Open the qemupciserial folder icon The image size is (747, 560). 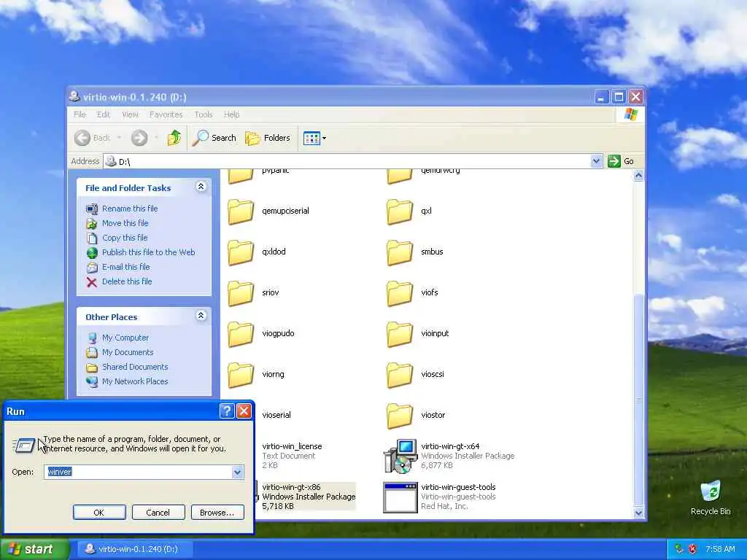point(241,211)
